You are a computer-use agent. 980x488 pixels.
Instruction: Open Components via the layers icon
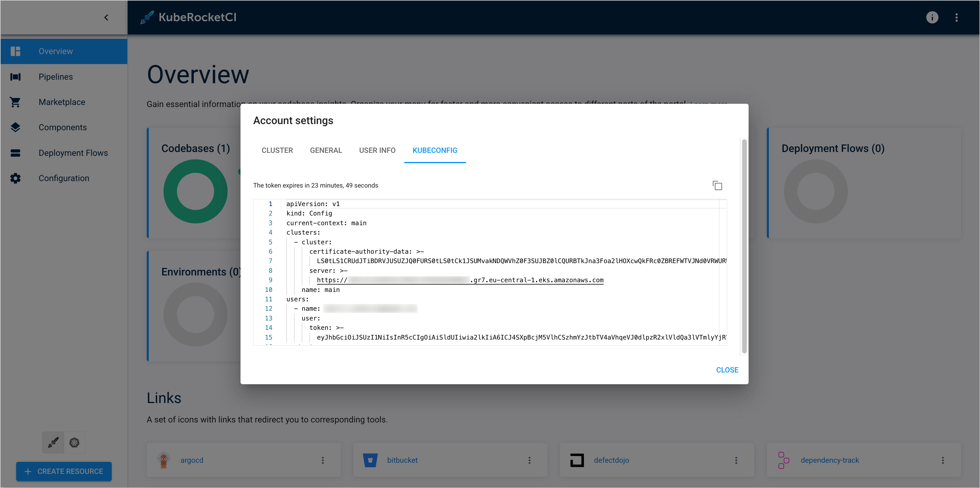(x=15, y=127)
